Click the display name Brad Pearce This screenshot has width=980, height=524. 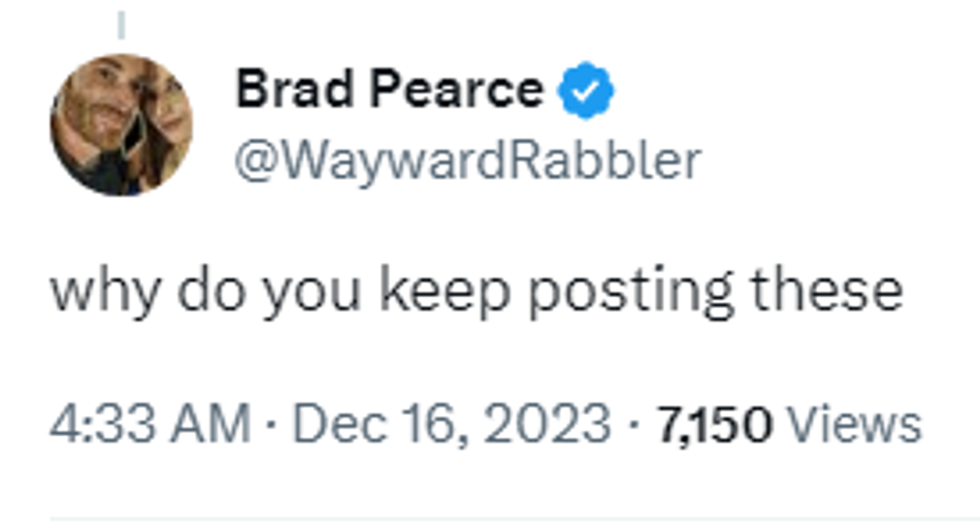pos(390,89)
